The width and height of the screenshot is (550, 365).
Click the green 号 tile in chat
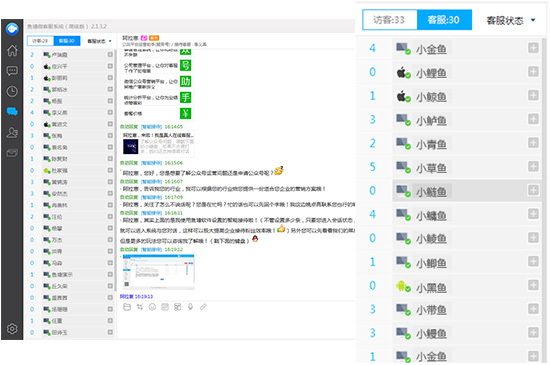(x=186, y=66)
